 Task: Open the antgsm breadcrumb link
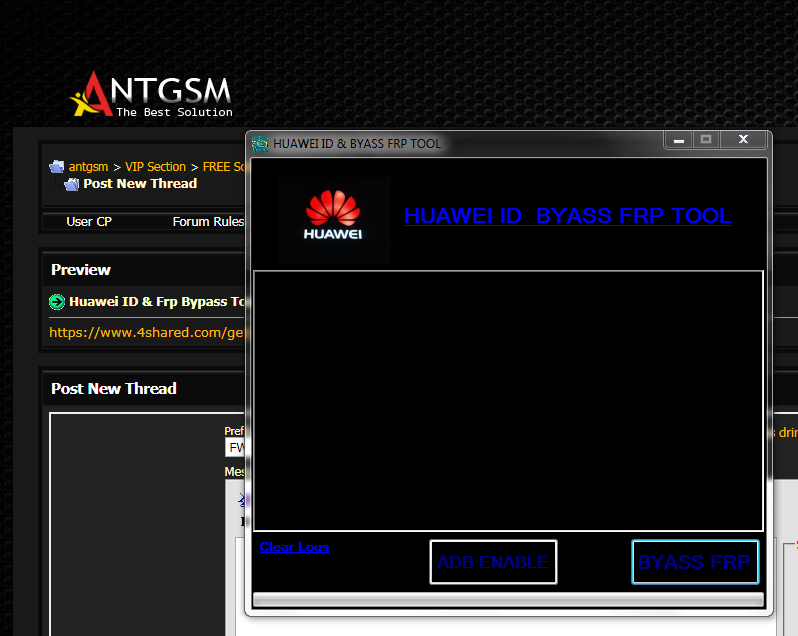click(x=89, y=167)
